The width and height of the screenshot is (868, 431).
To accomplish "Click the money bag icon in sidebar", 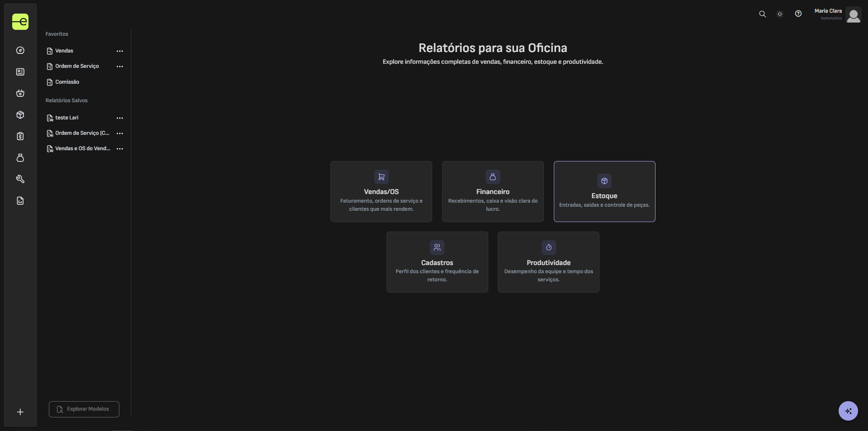I will (x=20, y=158).
